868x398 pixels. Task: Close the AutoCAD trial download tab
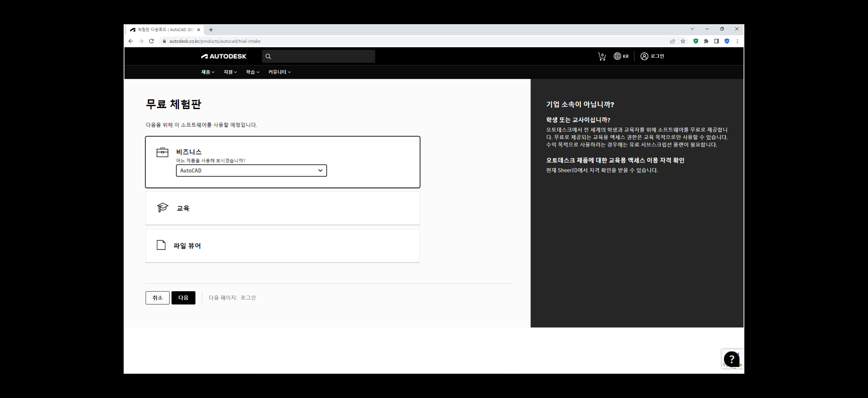199,30
